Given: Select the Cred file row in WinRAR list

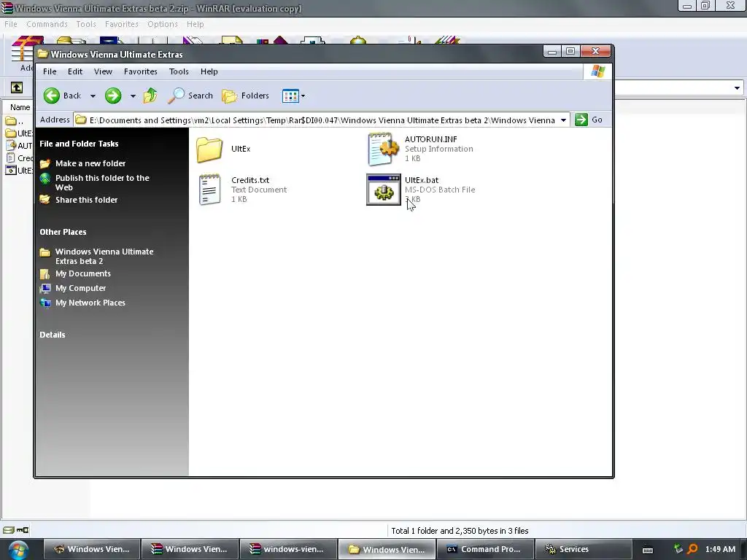Looking at the screenshot, I should pos(18,158).
